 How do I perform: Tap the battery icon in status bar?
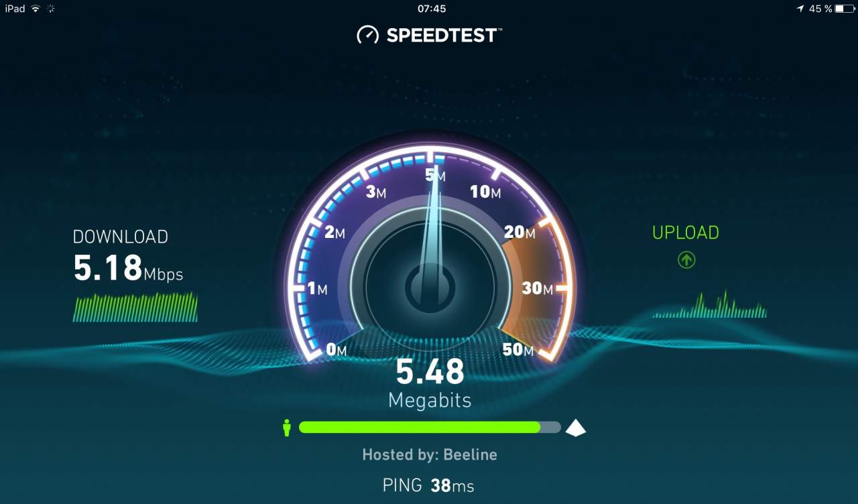(x=843, y=9)
